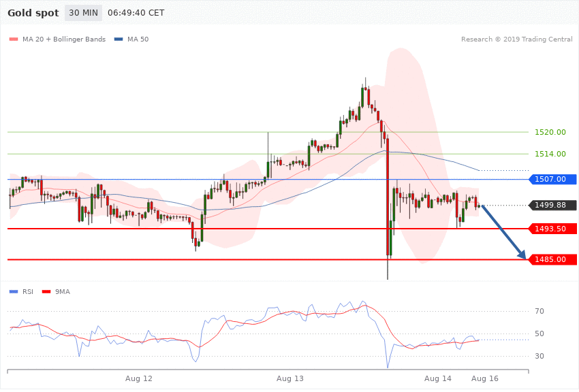Click the RSI 70 level label
This screenshot has height=392, width=579.
(539, 311)
